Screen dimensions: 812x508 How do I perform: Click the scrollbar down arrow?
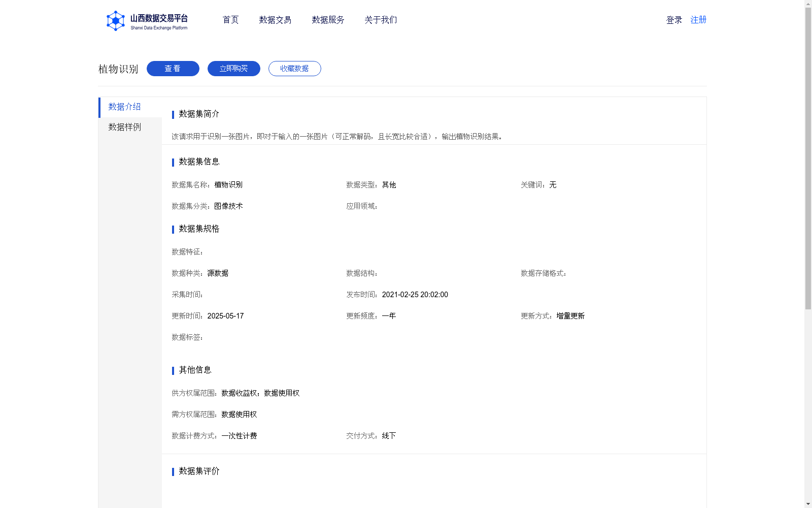point(808,504)
